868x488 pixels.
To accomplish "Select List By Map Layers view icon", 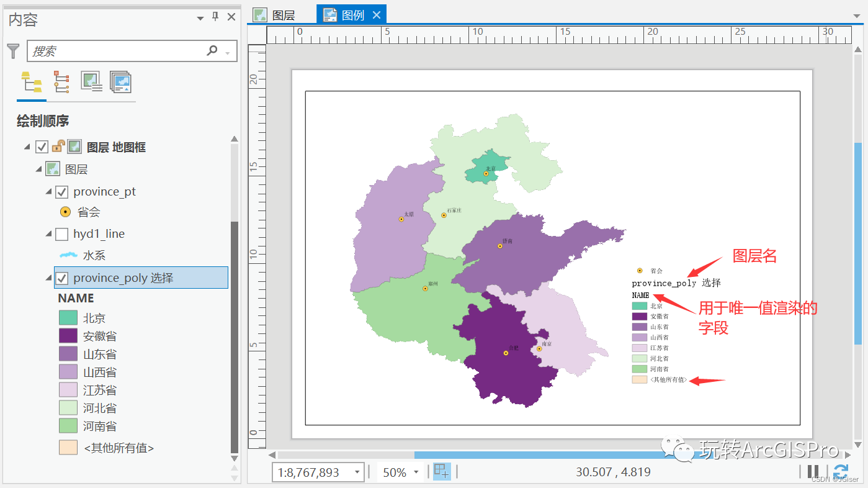I will (120, 82).
